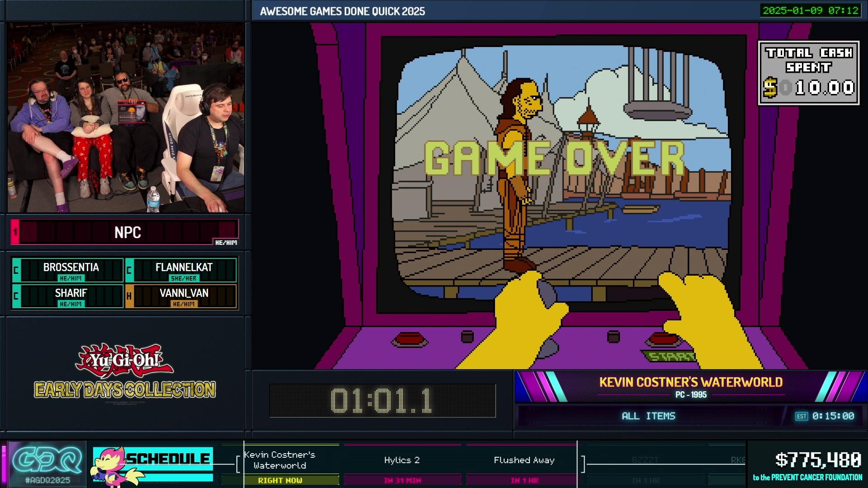The height and width of the screenshot is (488, 868).
Task: Click the KEVIN COSTNER'S WATERWORLD title
Action: (691, 382)
